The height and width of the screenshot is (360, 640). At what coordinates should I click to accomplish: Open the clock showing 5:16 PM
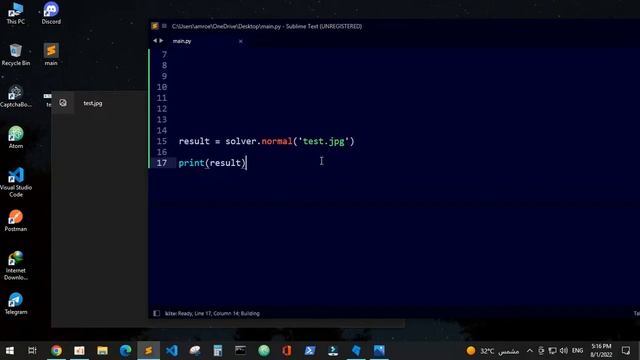pyautogui.click(x=601, y=351)
